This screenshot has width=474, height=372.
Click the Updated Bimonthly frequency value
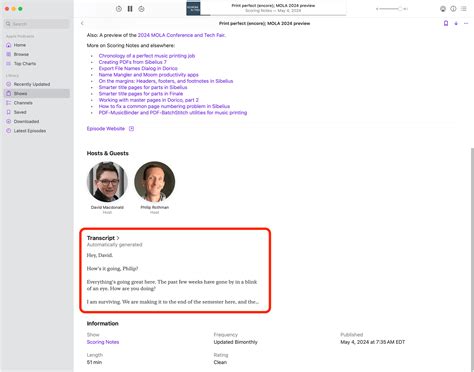click(235, 342)
